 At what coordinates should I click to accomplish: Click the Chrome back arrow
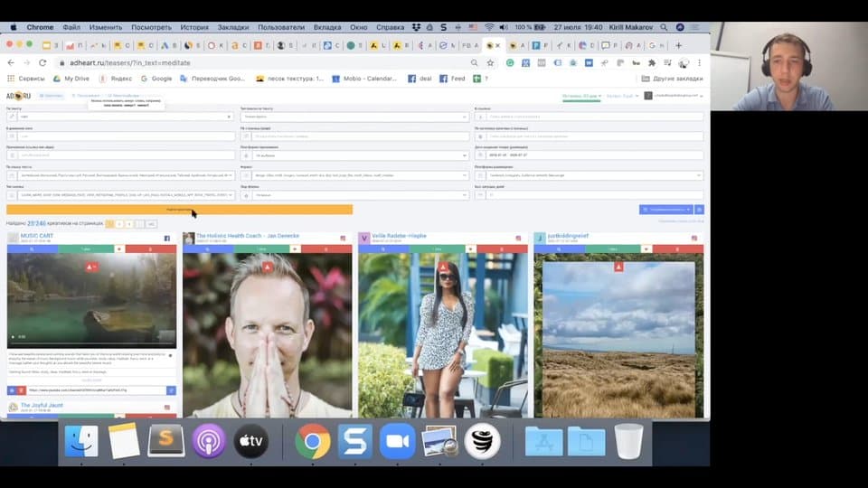(x=11, y=63)
